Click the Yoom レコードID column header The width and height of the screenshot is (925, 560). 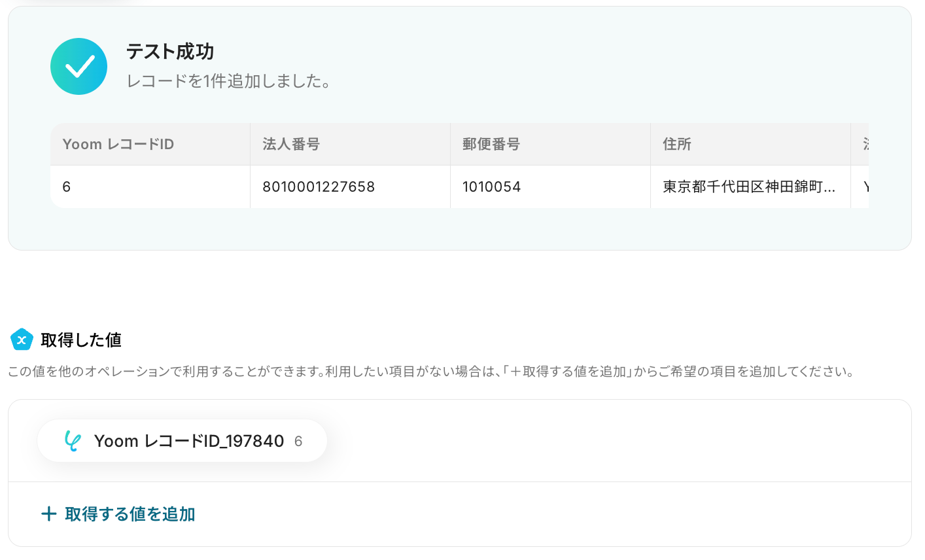pyautogui.click(x=150, y=144)
